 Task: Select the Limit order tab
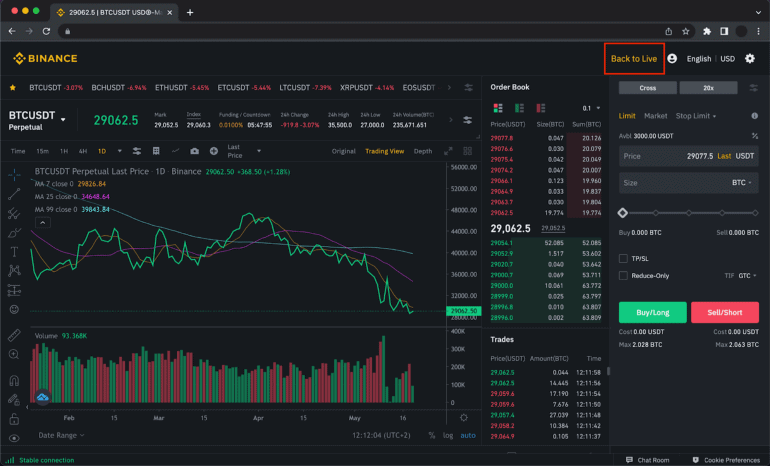click(x=627, y=116)
